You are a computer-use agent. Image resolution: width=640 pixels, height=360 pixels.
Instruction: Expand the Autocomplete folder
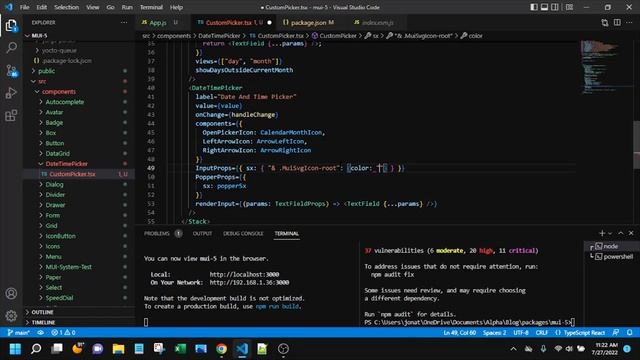point(64,102)
